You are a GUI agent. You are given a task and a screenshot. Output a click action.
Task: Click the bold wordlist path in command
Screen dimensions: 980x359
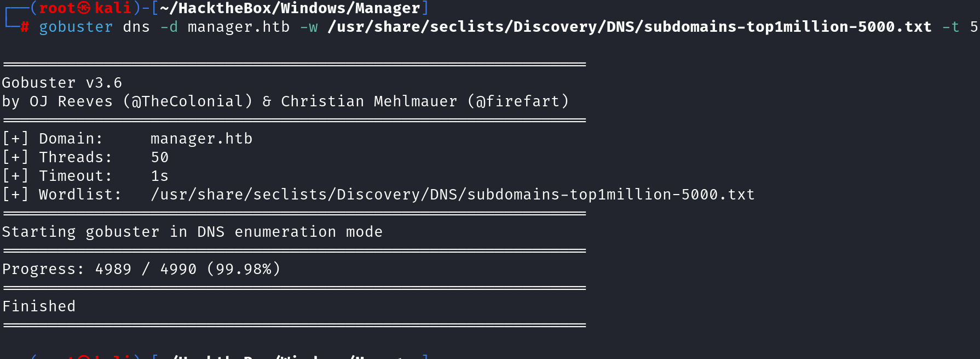pos(629,27)
